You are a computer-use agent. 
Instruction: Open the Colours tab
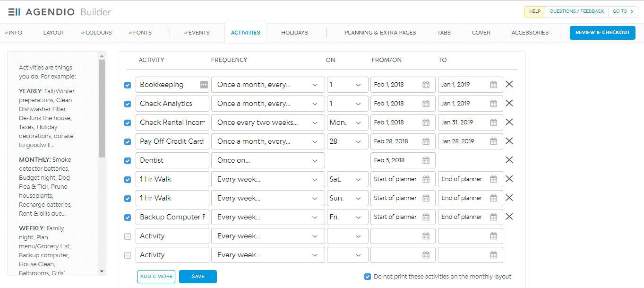(96, 33)
